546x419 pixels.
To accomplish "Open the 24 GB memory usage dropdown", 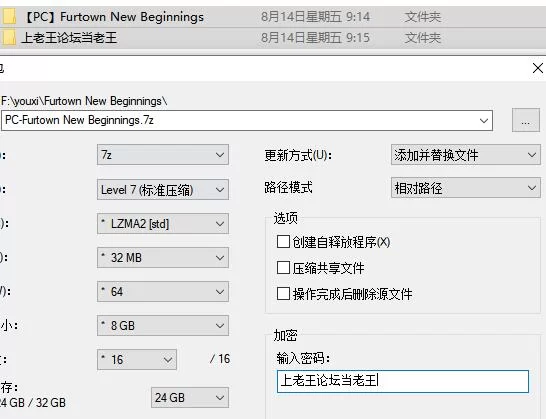I will (x=190, y=397).
